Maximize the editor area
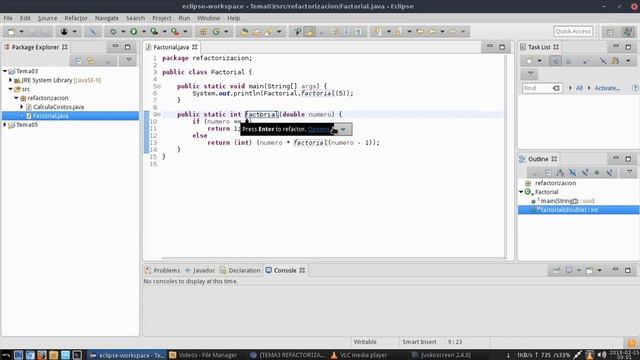The image size is (640, 360). 502,47
